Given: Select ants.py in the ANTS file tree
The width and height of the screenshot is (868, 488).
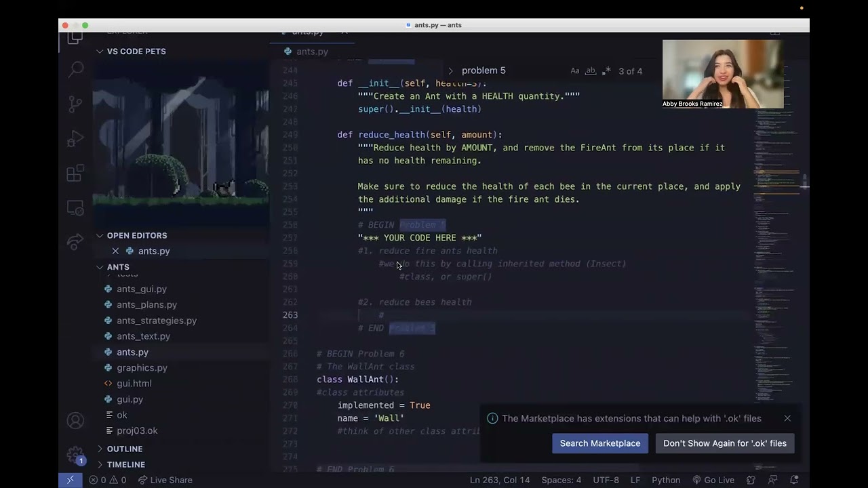Looking at the screenshot, I should click(132, 352).
